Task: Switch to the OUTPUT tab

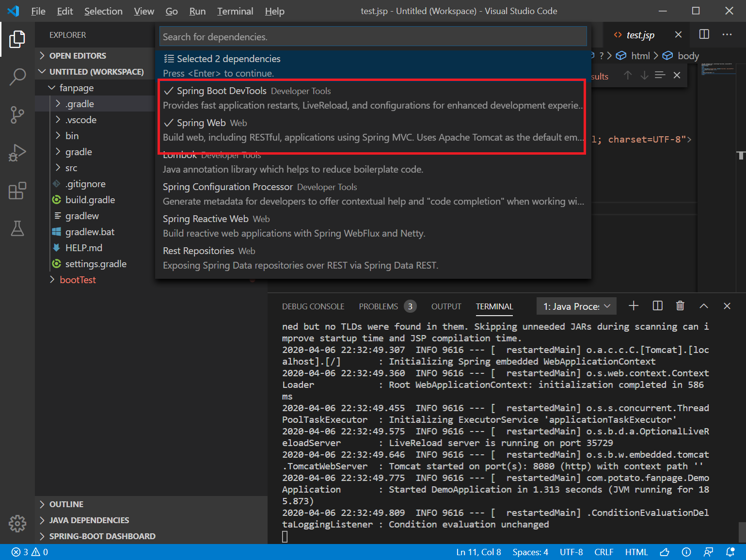Action: coord(446,306)
